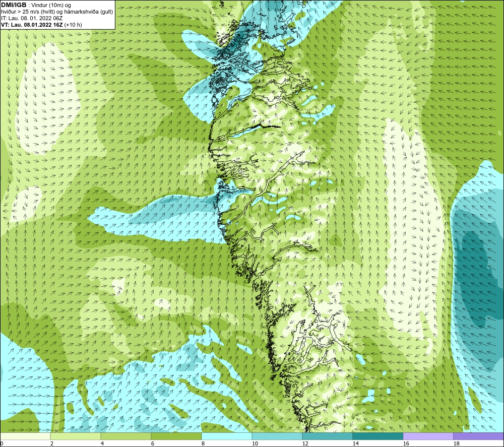Click the legend scale label "6"
This screenshot has height=447, width=504.
[153, 444]
